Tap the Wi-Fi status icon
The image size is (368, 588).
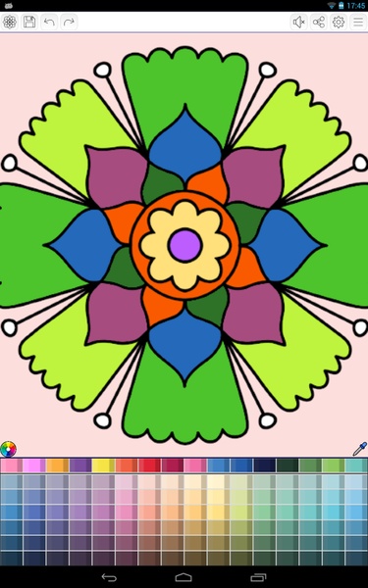pos(332,6)
